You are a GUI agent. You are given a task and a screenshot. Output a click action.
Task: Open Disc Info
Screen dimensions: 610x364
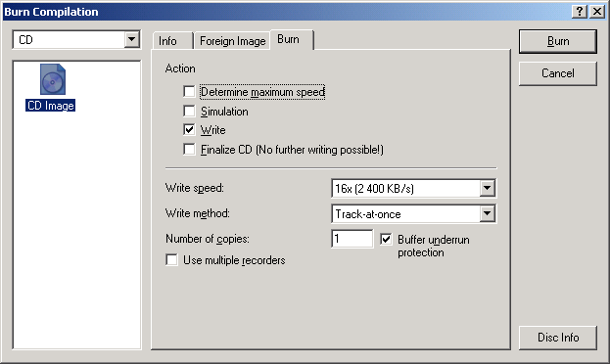pyautogui.click(x=558, y=338)
